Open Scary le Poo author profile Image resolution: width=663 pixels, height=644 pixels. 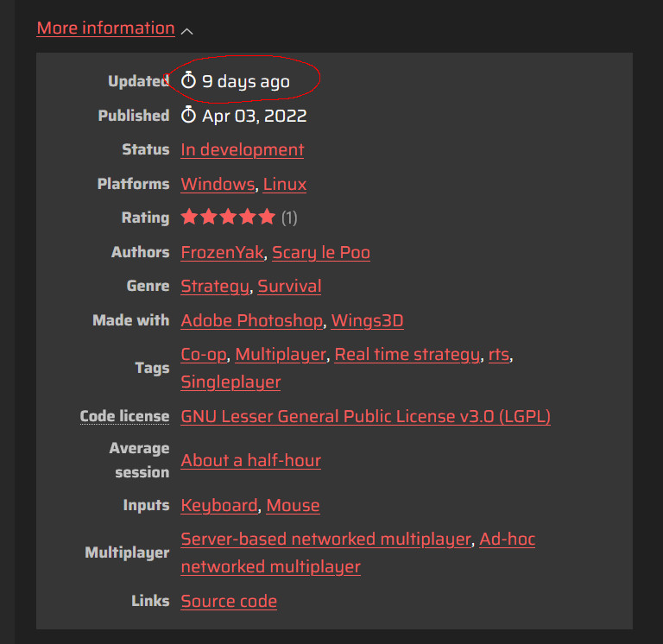[x=321, y=252]
